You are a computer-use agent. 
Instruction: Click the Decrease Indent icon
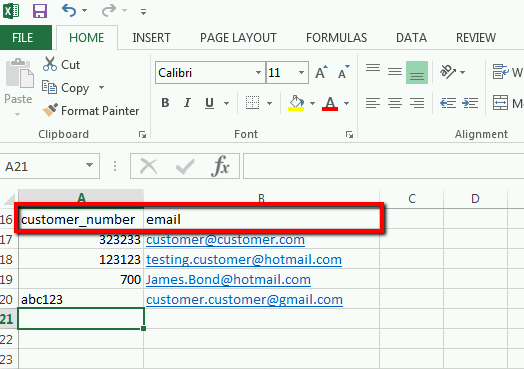pyautogui.click(x=448, y=103)
